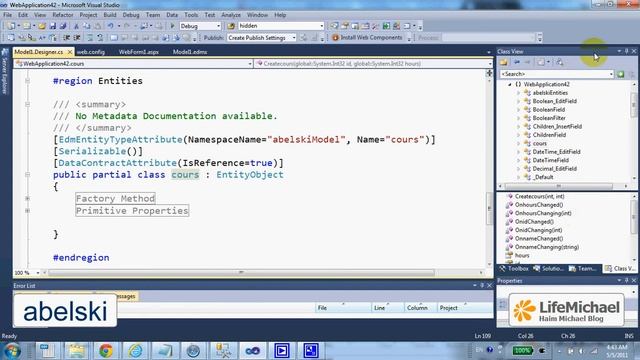640x360 pixels.
Task: Click the battery 100% tray icon
Action: coord(522,351)
